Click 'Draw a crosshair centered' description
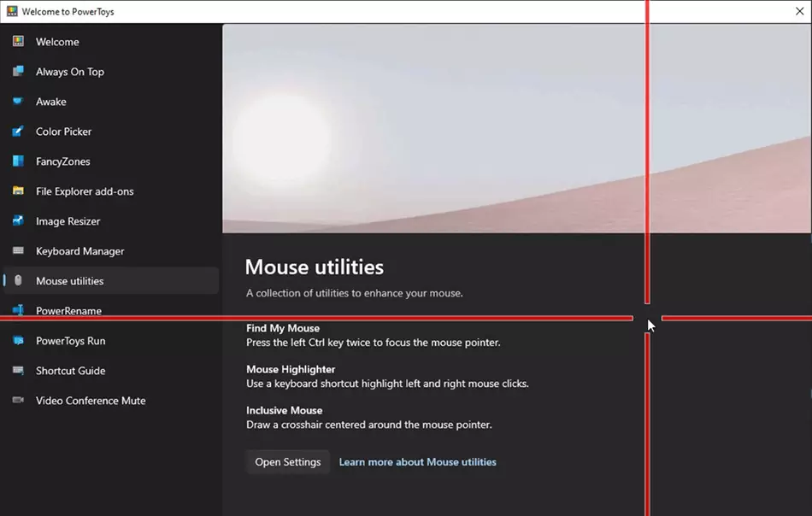This screenshot has height=516, width=812. tap(369, 425)
